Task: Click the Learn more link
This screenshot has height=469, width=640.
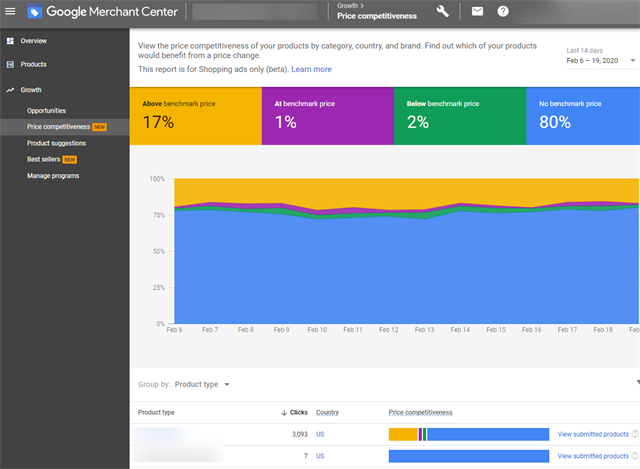Action: [x=311, y=69]
